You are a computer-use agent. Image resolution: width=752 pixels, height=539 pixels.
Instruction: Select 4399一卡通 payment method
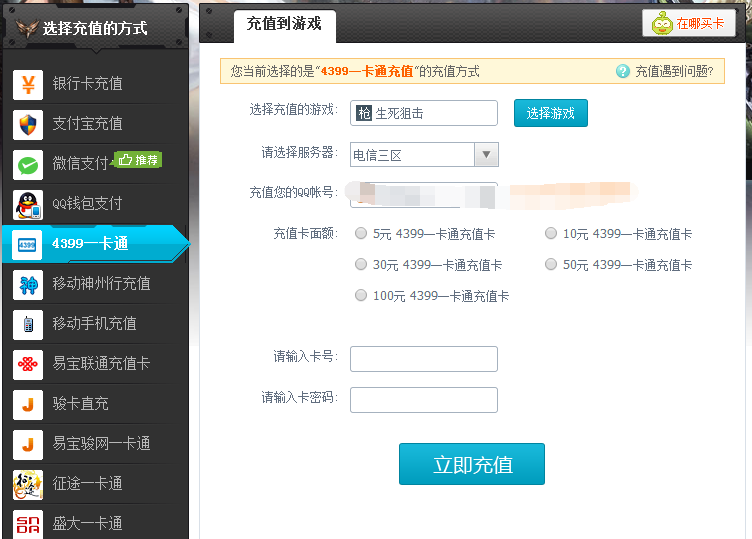point(95,244)
